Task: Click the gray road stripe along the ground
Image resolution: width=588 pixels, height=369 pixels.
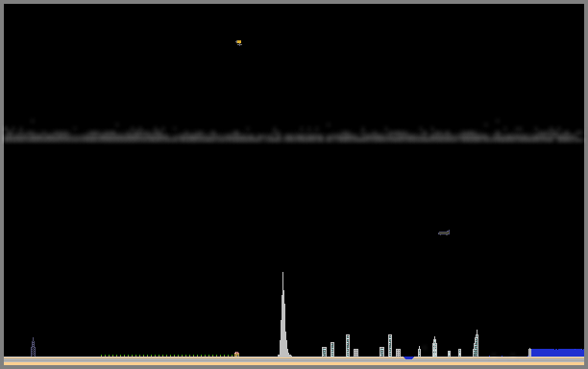Action: (x=294, y=359)
